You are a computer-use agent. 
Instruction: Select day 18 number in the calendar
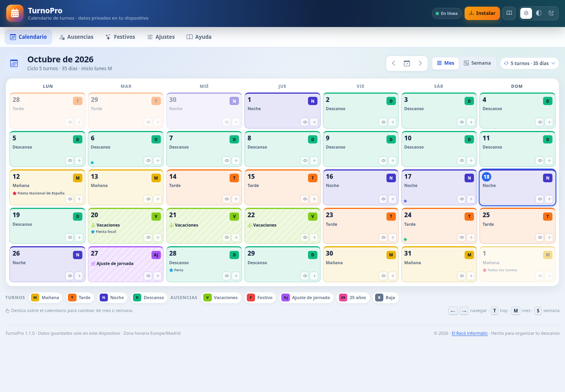click(x=487, y=177)
